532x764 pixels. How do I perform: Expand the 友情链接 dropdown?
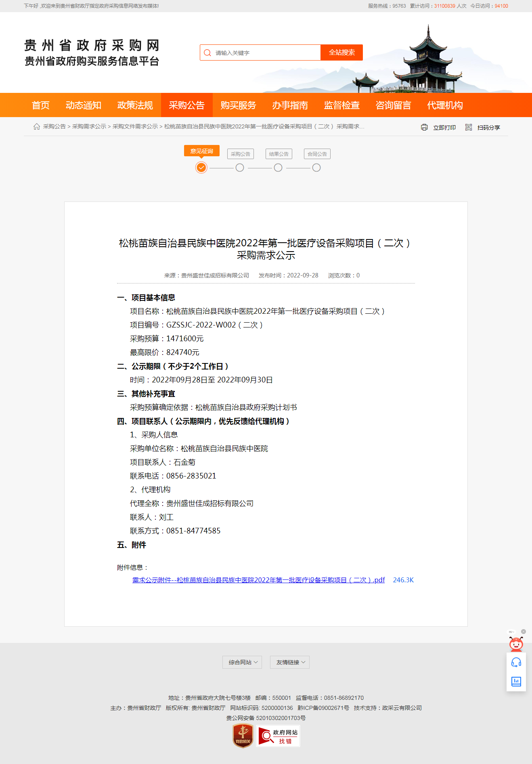(290, 662)
